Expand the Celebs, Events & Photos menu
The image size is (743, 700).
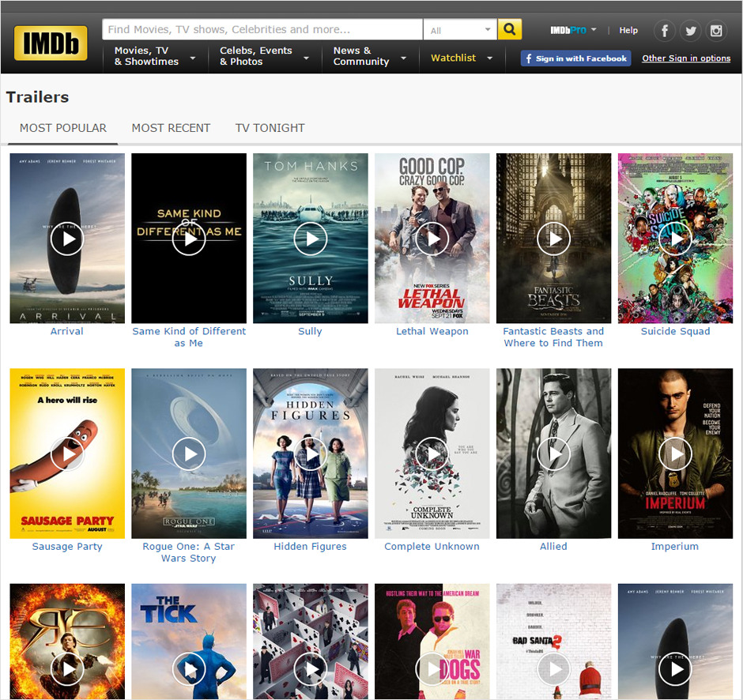click(x=265, y=56)
